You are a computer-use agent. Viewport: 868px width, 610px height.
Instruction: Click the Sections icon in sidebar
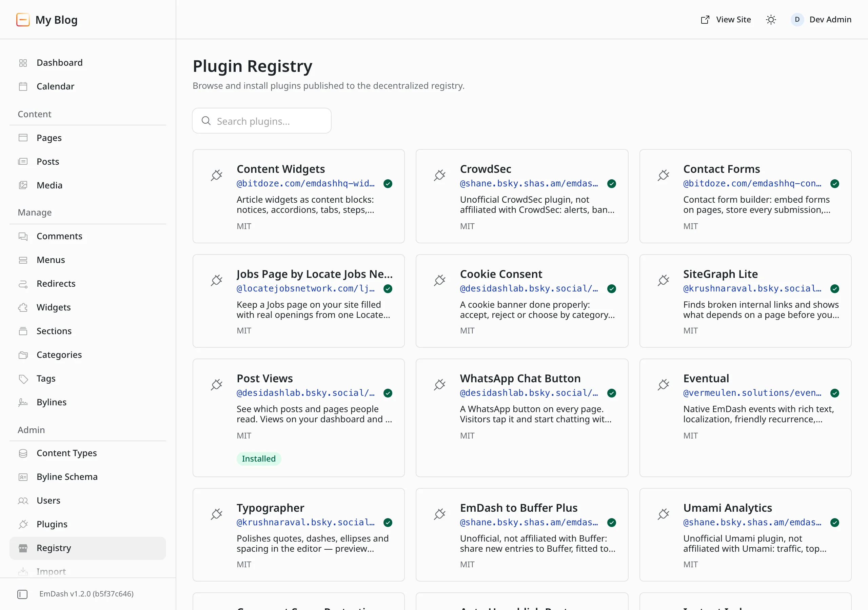click(x=23, y=331)
